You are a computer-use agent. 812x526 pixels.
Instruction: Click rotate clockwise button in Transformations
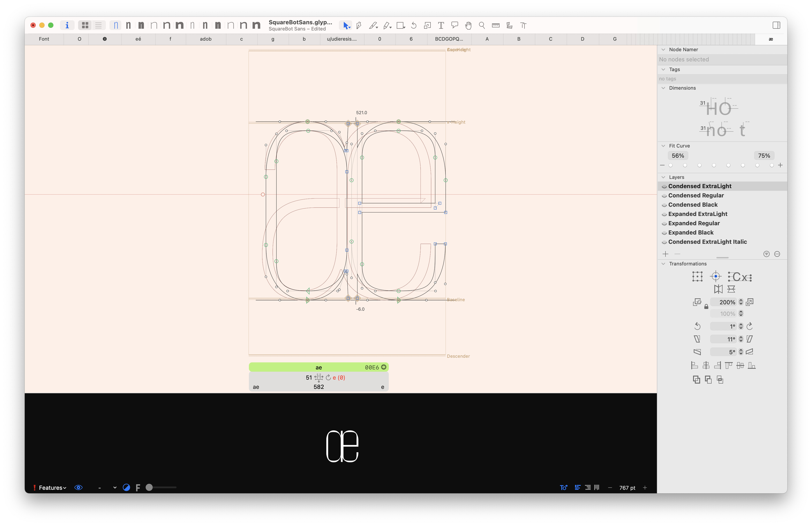click(x=750, y=326)
